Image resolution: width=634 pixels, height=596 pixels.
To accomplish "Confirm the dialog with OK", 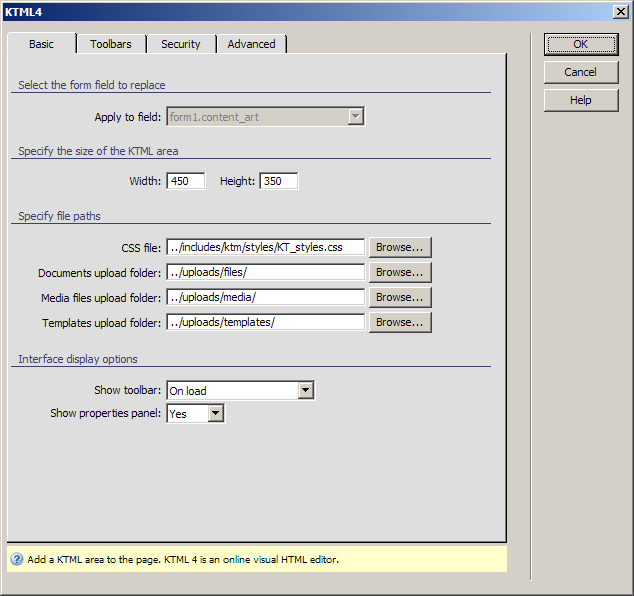I will [581, 44].
